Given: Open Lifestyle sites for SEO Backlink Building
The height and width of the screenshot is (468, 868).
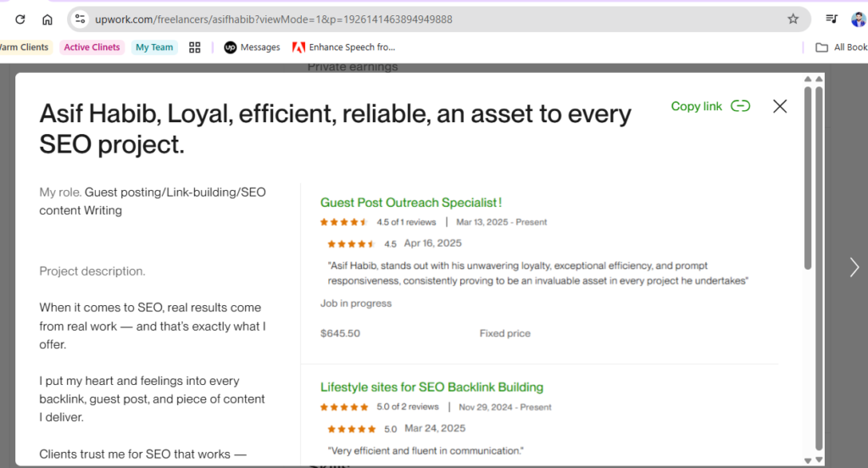Looking at the screenshot, I should (431, 387).
